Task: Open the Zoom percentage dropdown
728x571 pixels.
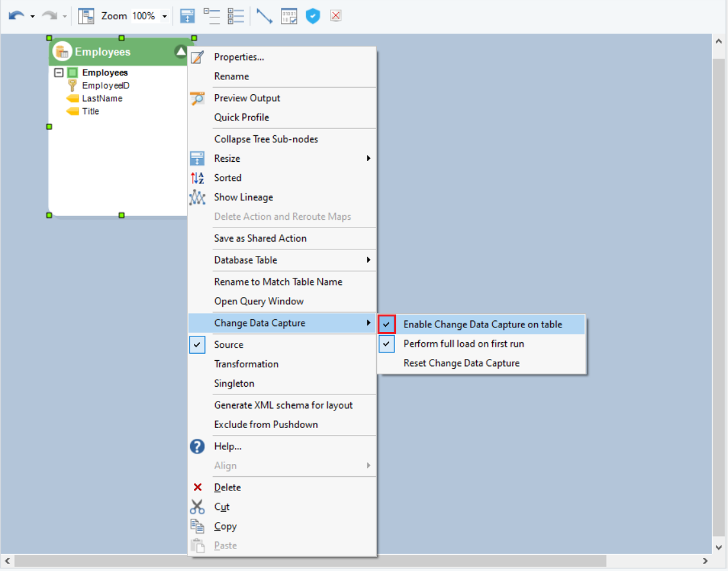Action: pos(165,16)
